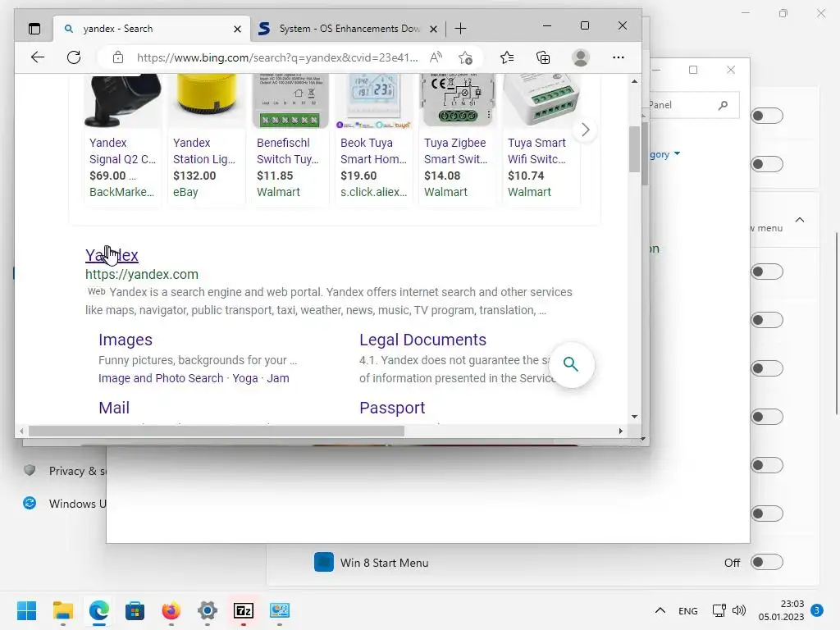The width and height of the screenshot is (840, 630).
Task: Click the Edge vertical scrollbar thumb
Action: click(x=634, y=149)
